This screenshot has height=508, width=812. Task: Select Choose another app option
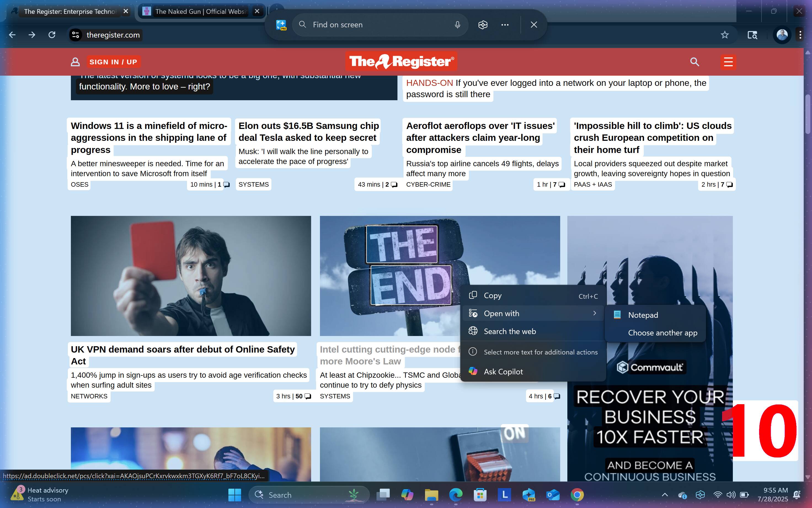coord(655,333)
